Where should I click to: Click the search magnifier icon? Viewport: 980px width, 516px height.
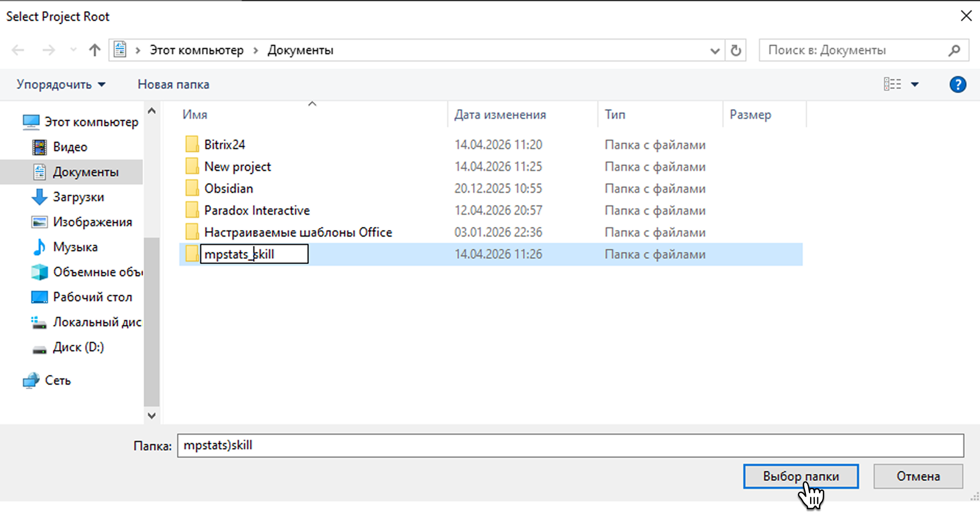point(954,51)
